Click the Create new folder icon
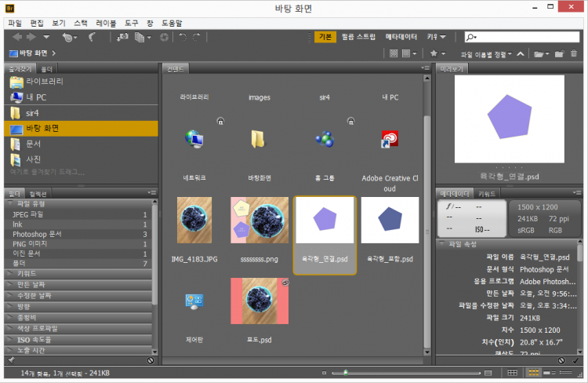Viewport: 588px width, 383px height. pyautogui.click(x=558, y=53)
